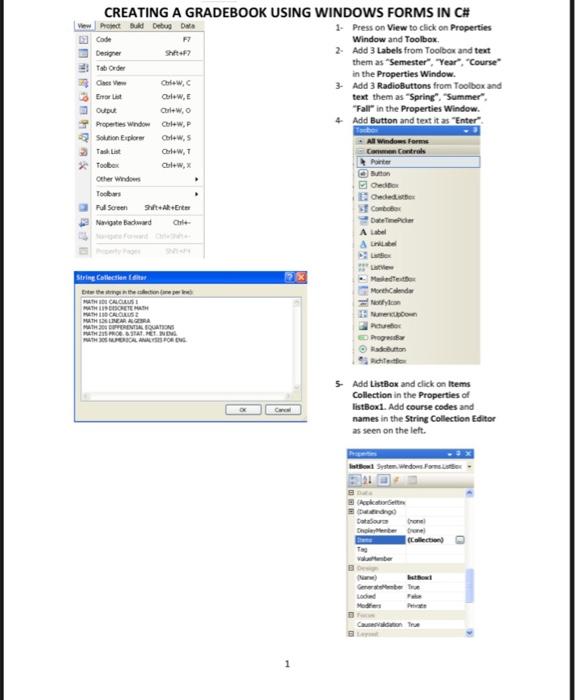
Task: Select the Items property row
Action: 410,540
